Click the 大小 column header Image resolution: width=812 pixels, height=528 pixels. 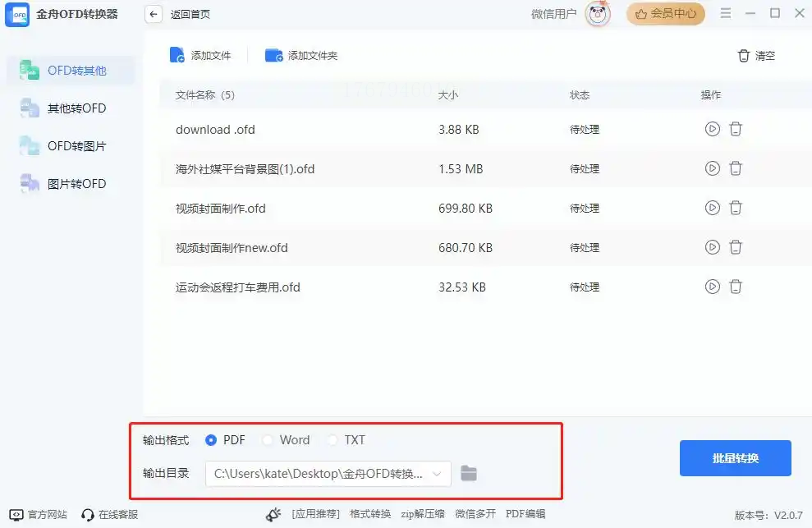point(448,94)
